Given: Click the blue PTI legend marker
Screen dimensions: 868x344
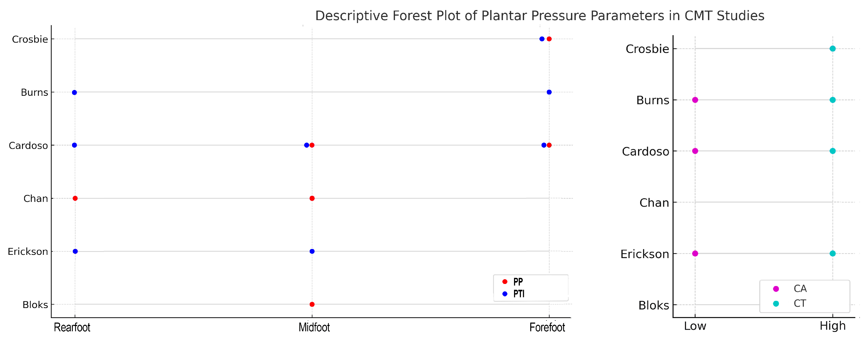Looking at the screenshot, I should (505, 294).
